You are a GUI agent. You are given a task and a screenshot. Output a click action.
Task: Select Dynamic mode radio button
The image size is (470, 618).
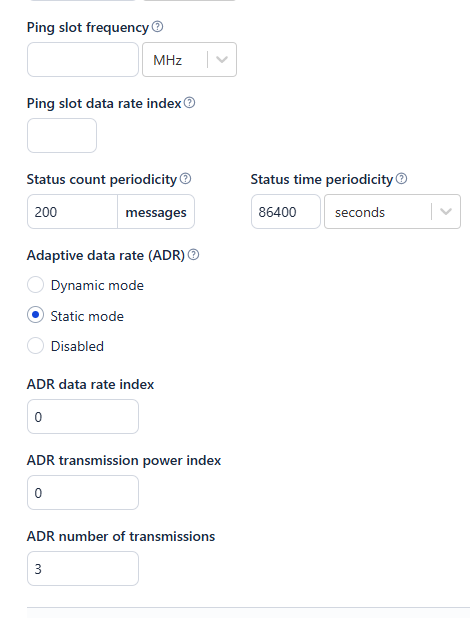35,285
